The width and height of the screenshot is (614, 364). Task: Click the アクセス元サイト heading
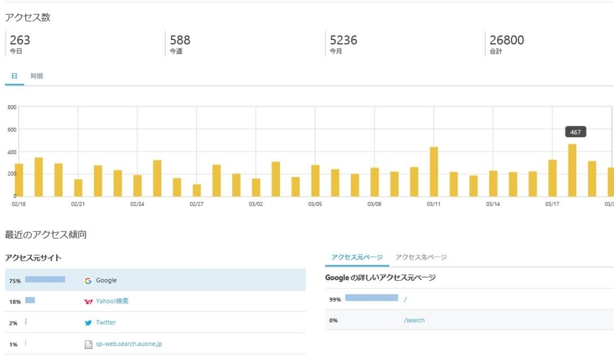(x=34, y=258)
